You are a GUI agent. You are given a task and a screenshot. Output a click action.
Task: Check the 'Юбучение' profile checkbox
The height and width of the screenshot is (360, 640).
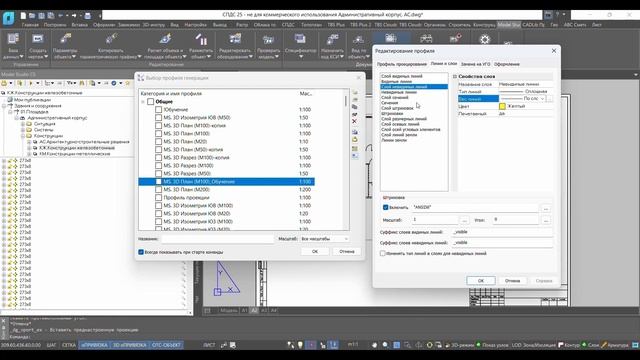pyautogui.click(x=158, y=110)
